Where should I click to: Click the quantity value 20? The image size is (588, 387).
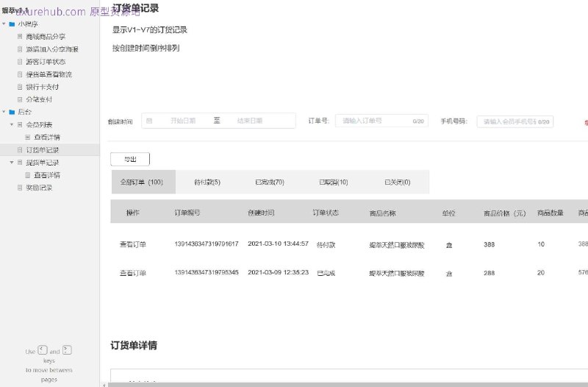click(541, 272)
